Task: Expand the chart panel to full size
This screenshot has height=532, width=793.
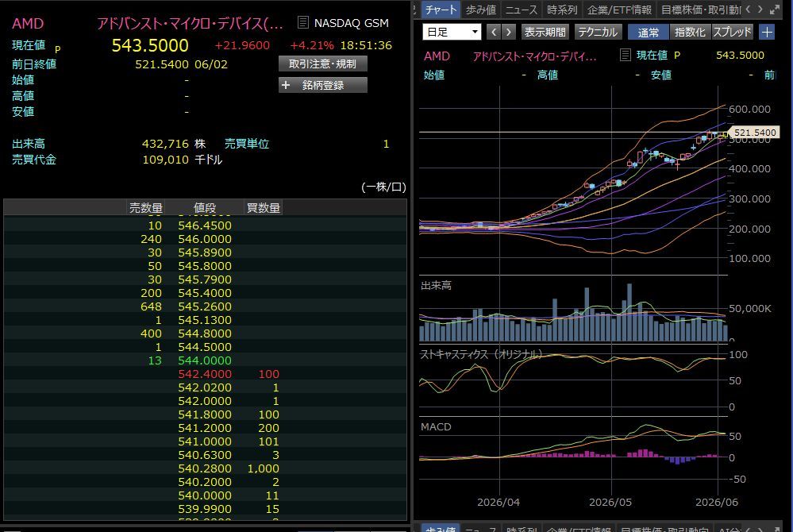Action: [774, 9]
